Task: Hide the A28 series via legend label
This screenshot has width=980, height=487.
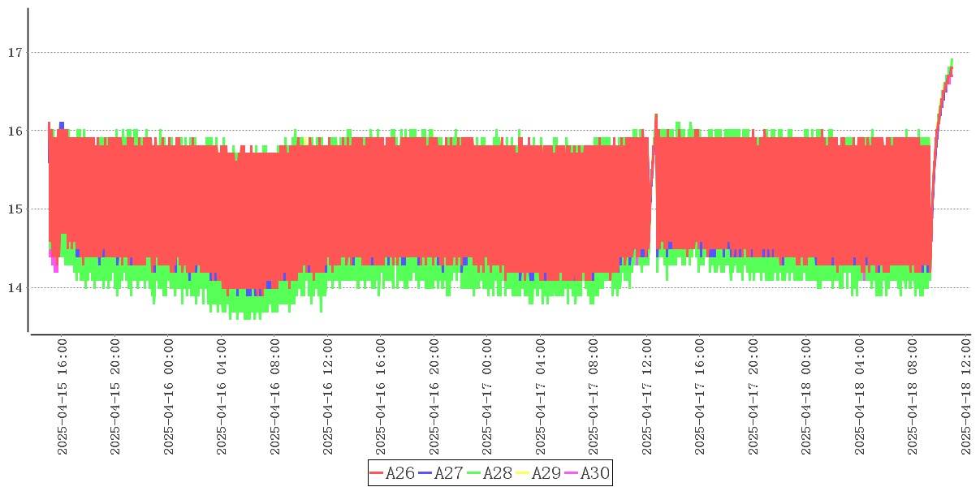Action: (497, 473)
